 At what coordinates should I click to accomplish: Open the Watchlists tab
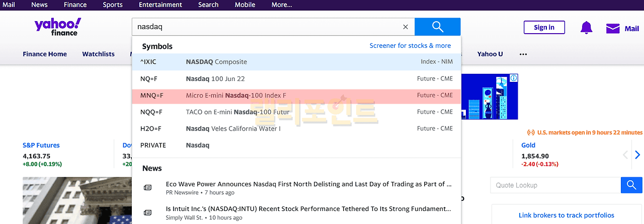tap(98, 54)
